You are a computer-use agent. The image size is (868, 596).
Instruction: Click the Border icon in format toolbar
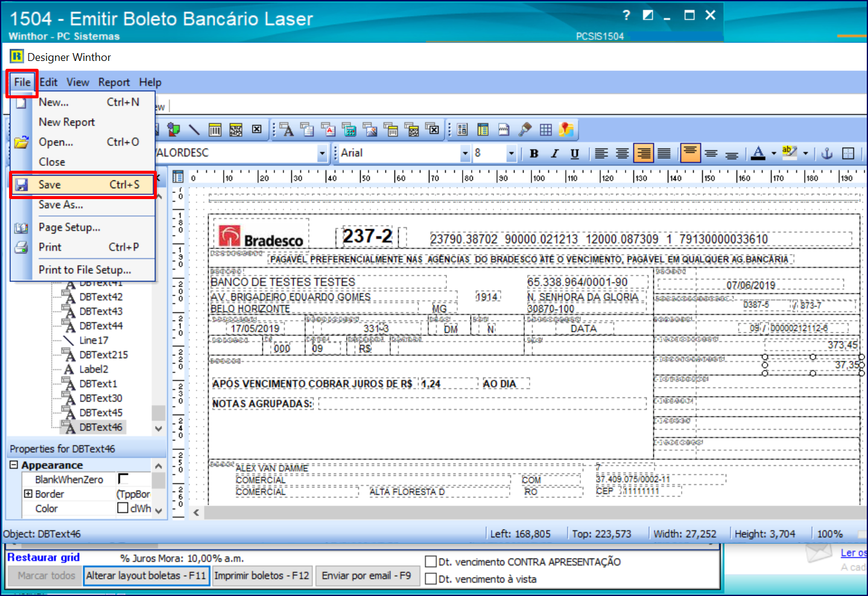pos(848,153)
